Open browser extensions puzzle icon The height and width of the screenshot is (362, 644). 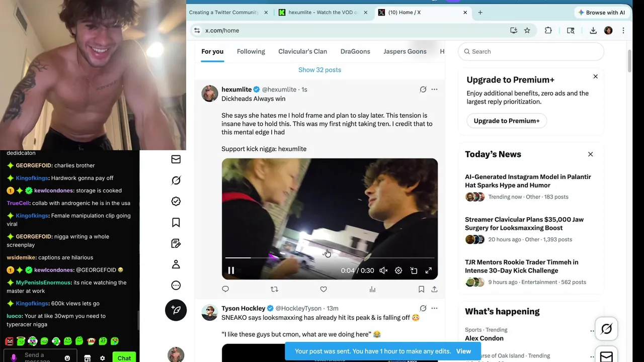click(x=548, y=31)
